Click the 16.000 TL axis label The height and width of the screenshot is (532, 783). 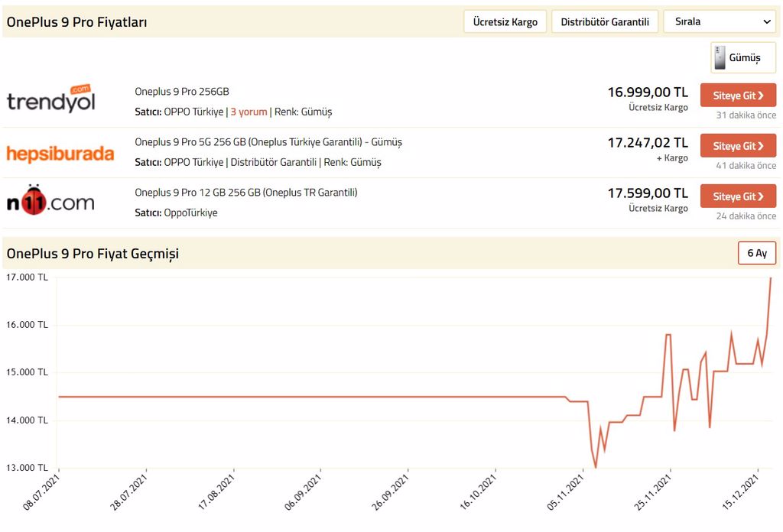click(27, 325)
